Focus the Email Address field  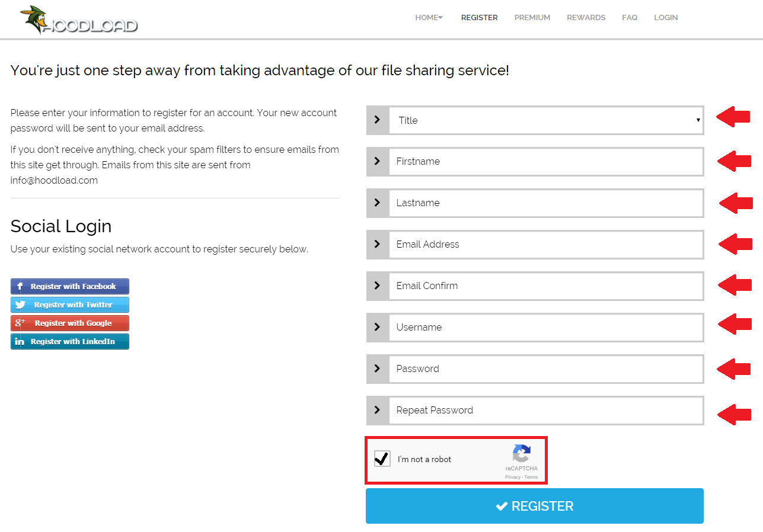(x=546, y=245)
